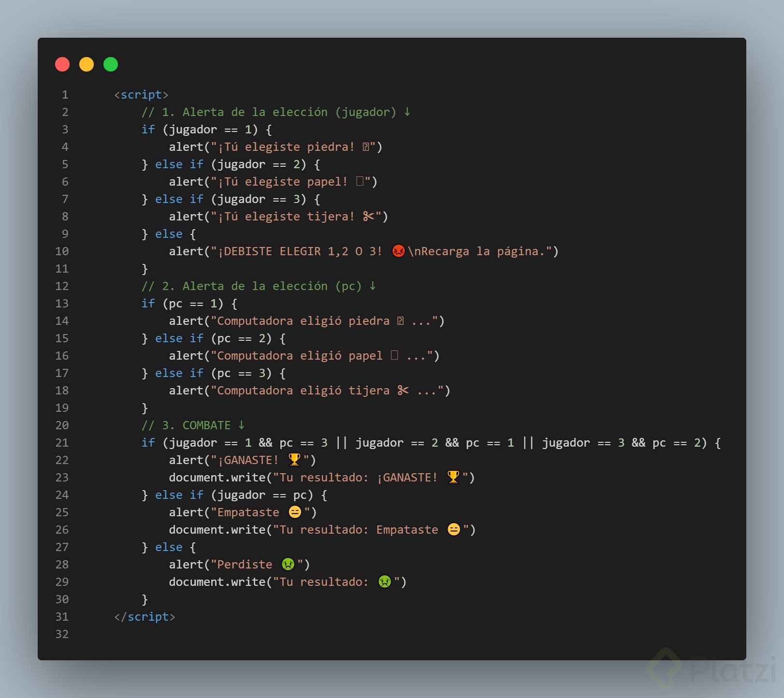Click 'else if (jugador == pc)' line
Screen dimensions: 784x698
(x=234, y=495)
